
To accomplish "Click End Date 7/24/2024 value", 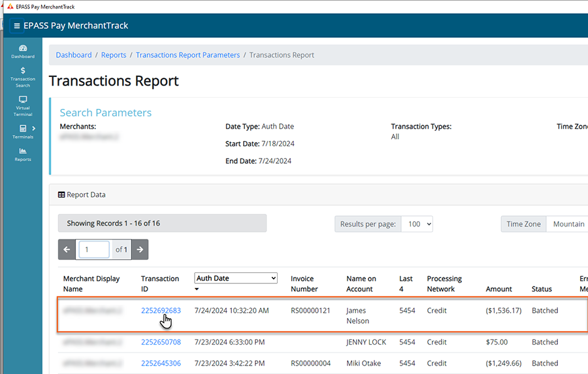I will tap(275, 161).
